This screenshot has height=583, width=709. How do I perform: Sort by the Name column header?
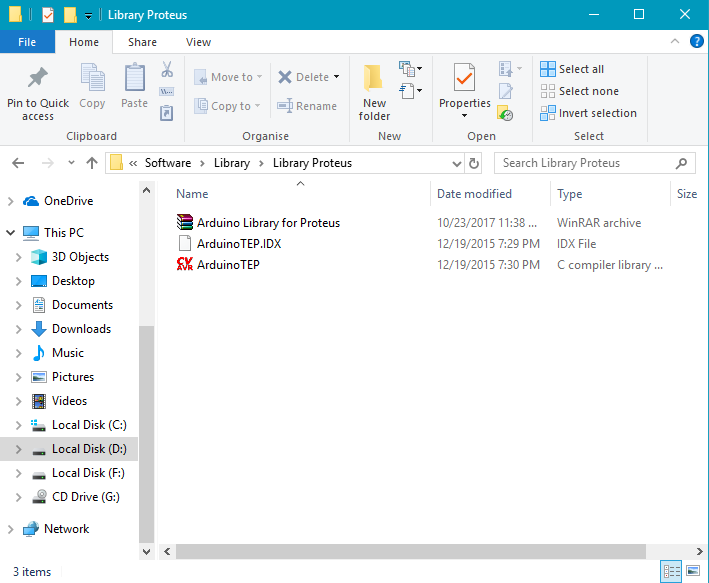(192, 194)
